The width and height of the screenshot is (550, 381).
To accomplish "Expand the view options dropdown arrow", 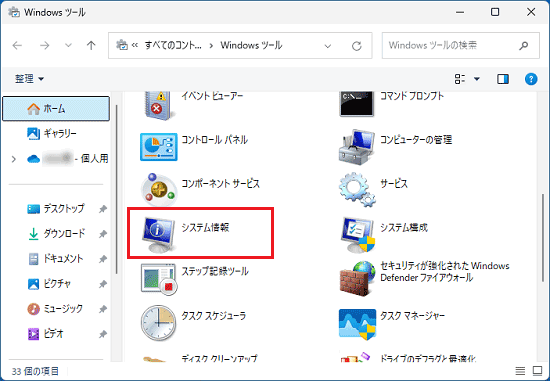I will pyautogui.click(x=477, y=79).
